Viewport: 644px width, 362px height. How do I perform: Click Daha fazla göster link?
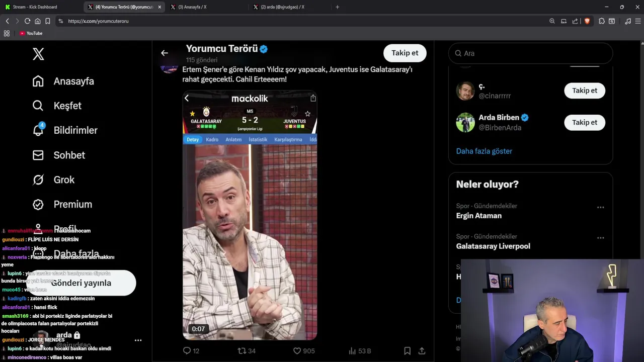pyautogui.click(x=484, y=151)
